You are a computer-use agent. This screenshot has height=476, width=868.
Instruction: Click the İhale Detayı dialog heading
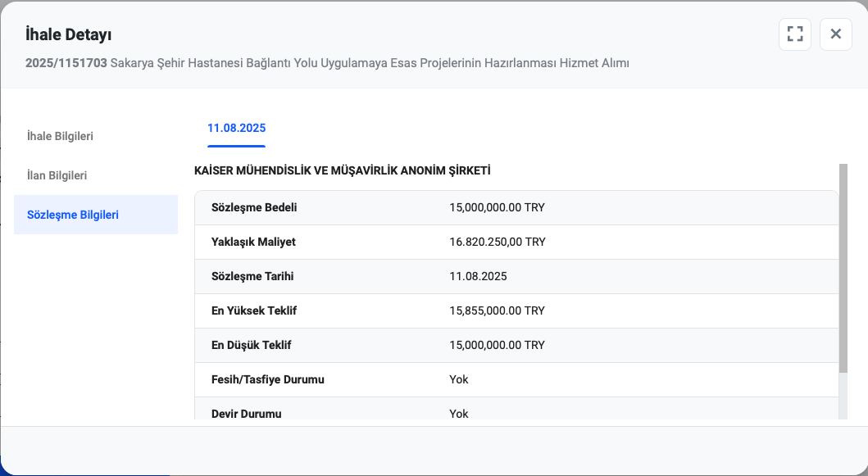tap(69, 34)
